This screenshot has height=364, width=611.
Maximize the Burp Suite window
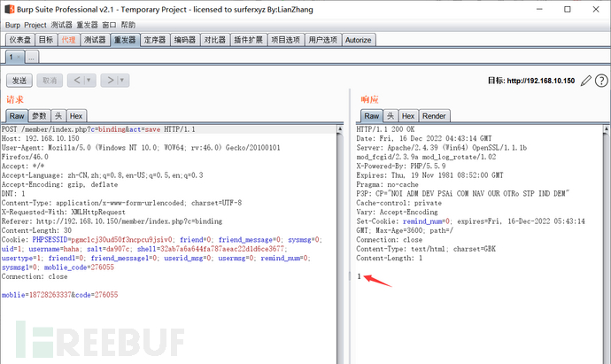coord(568,10)
